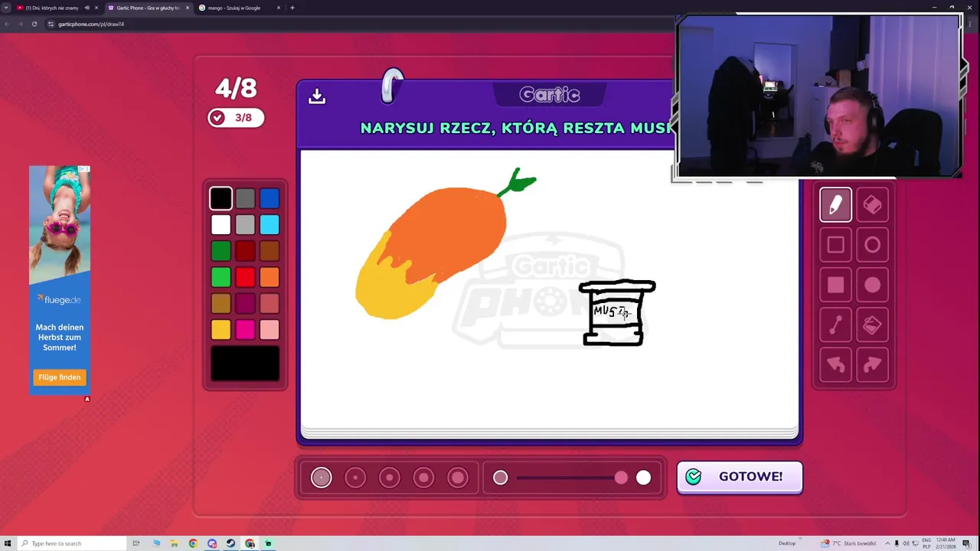Pick the bright green color swatch
Screen dimensions: 980x551
[x=220, y=277]
